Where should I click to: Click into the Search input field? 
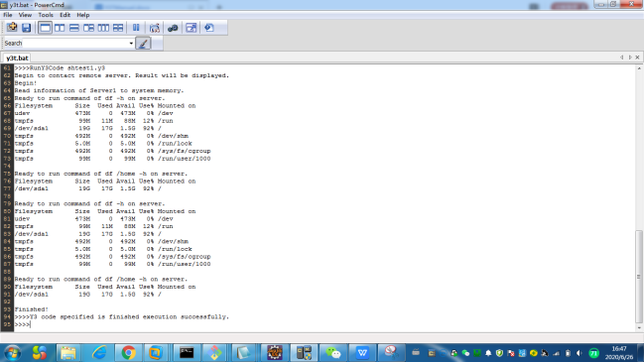[x=75, y=43]
